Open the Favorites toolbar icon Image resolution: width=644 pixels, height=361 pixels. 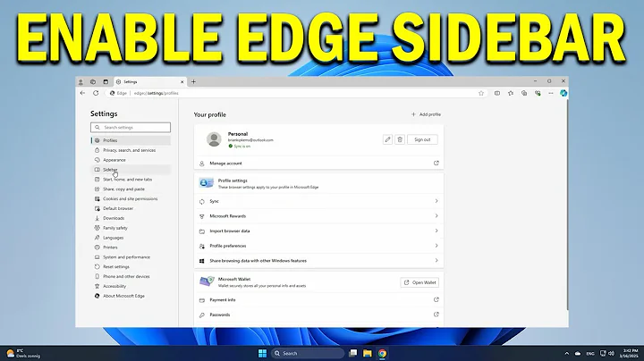(511, 93)
